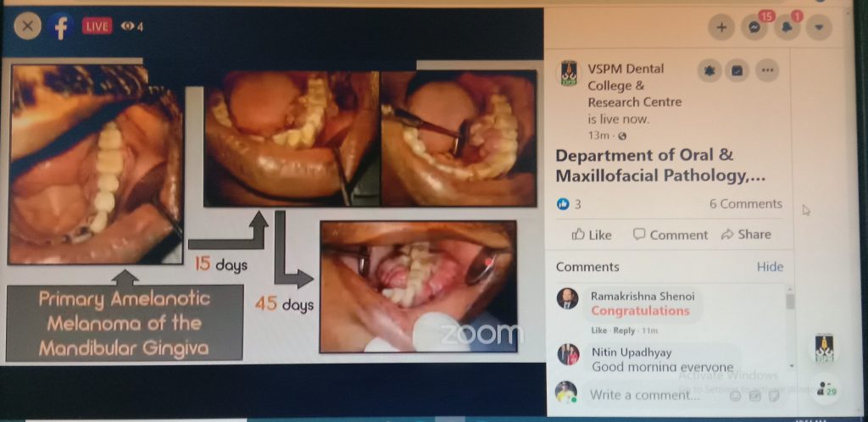Click the eye viewer count icon
Viewport: 868px width, 422px height.
[x=127, y=26]
